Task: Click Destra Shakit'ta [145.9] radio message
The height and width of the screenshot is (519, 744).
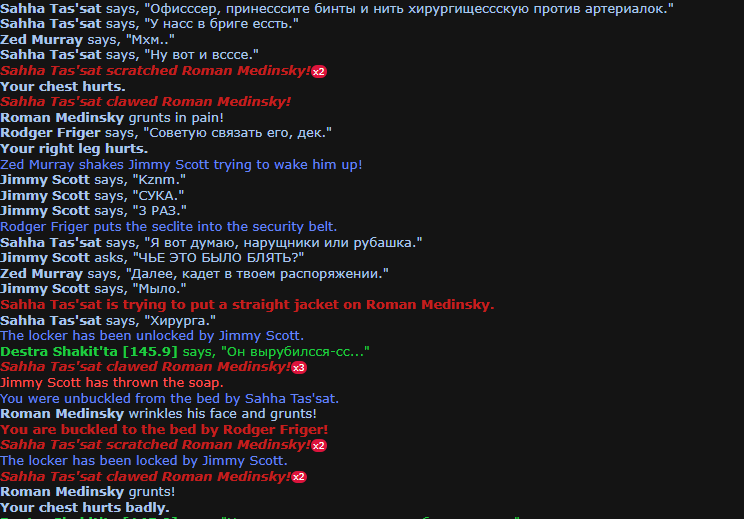Action: (x=185, y=352)
